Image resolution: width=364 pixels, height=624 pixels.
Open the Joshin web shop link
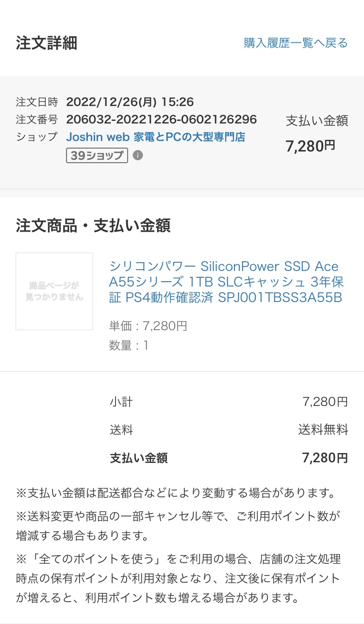point(155,137)
